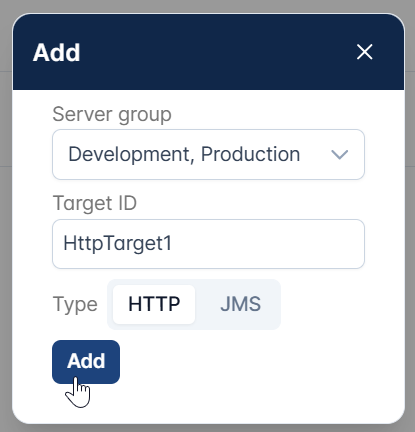Click the 'Development, Production' selected value text
Image resolution: width=415 pixels, height=432 pixels.
[x=184, y=154]
